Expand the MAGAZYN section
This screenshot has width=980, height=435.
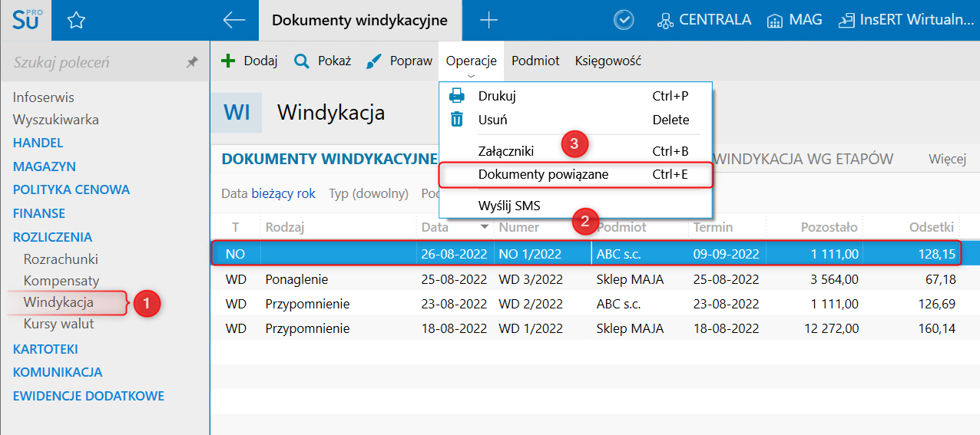pos(44,166)
